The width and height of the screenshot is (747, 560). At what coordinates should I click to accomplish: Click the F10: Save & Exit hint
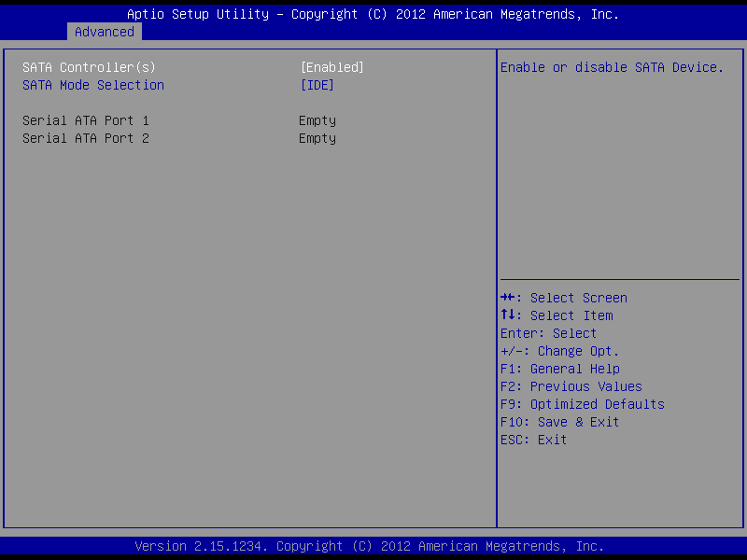(560, 422)
